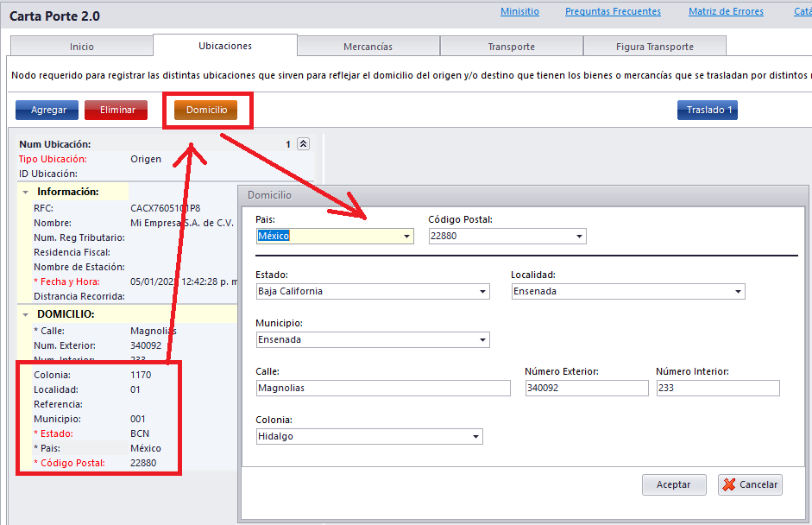
Task: Open the País dropdown
Action: (x=406, y=237)
